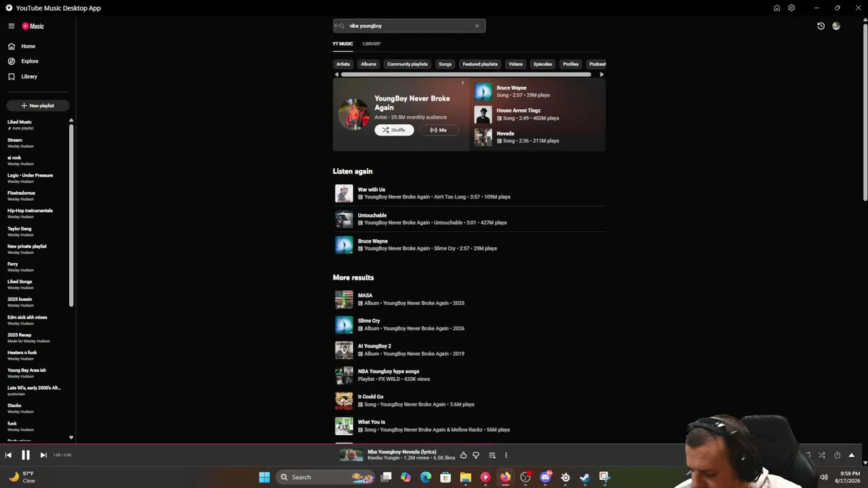Filter results by Profiles
This screenshot has width=868, height=488.
click(570, 64)
